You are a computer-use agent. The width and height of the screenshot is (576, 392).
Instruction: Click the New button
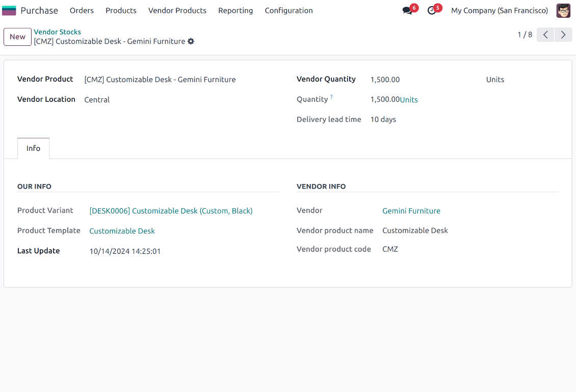pos(17,37)
